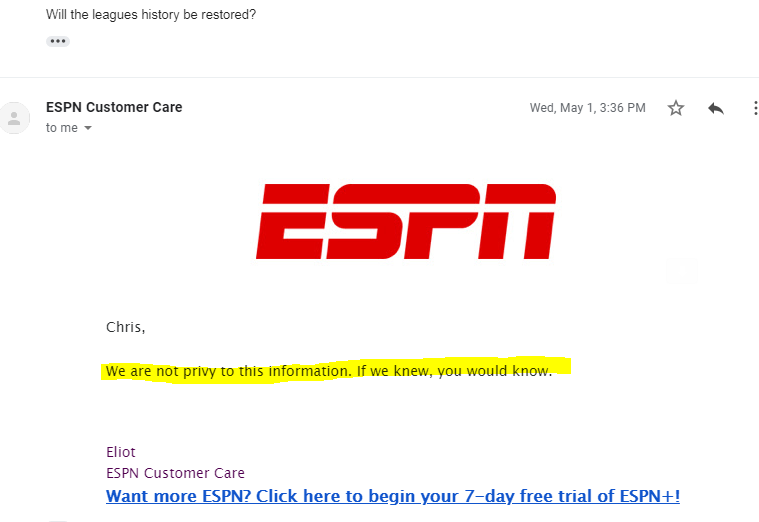The image size is (759, 522).
Task: Click the sender's gray avatar icon
Action: (15, 118)
